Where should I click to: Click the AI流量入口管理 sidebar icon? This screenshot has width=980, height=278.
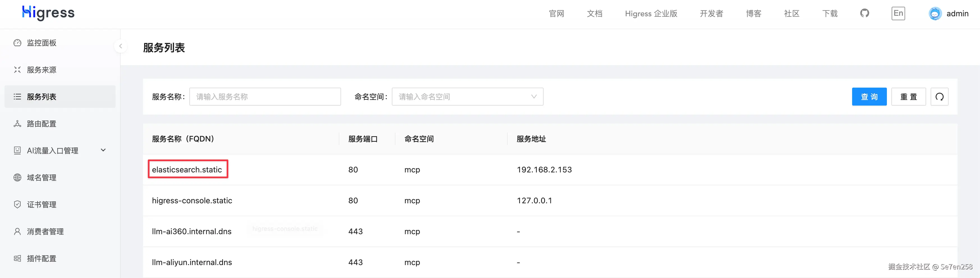(17, 151)
